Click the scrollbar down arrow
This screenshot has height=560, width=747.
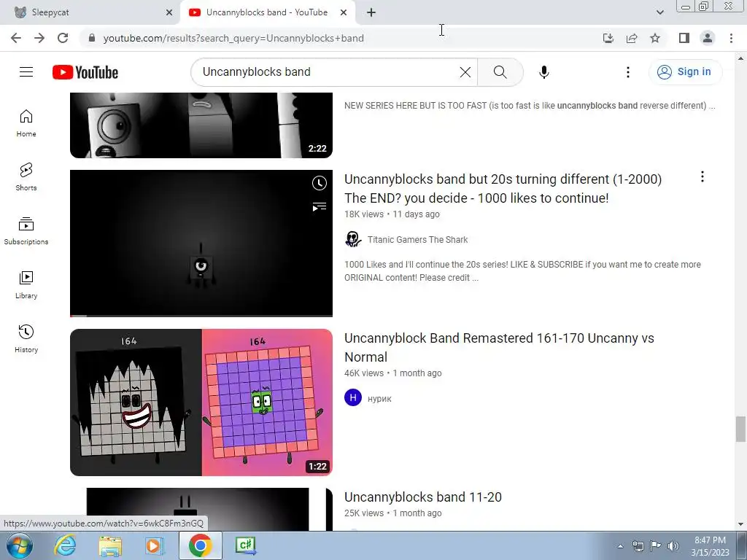click(x=740, y=525)
